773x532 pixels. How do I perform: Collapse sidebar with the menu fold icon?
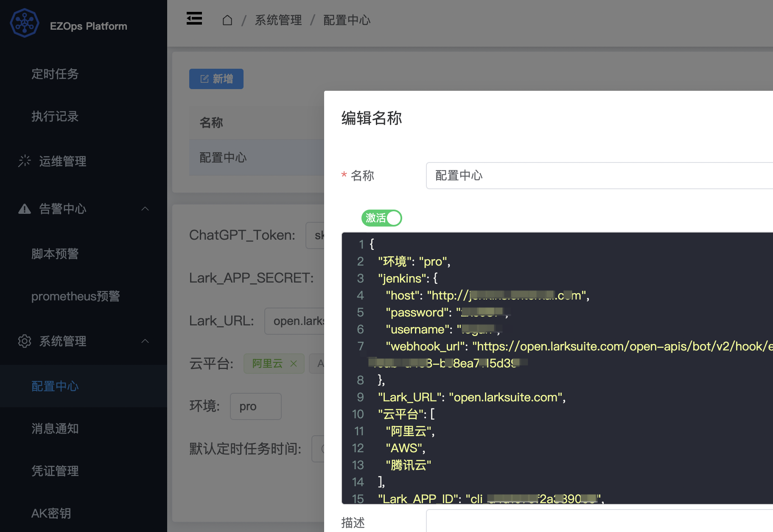[194, 19]
